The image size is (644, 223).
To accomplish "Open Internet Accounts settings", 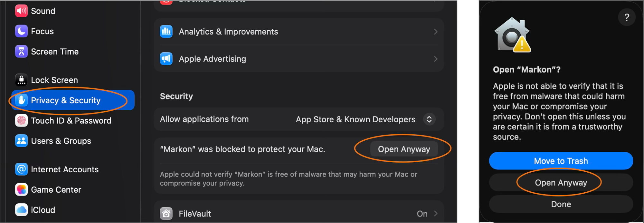I will 73,169.
